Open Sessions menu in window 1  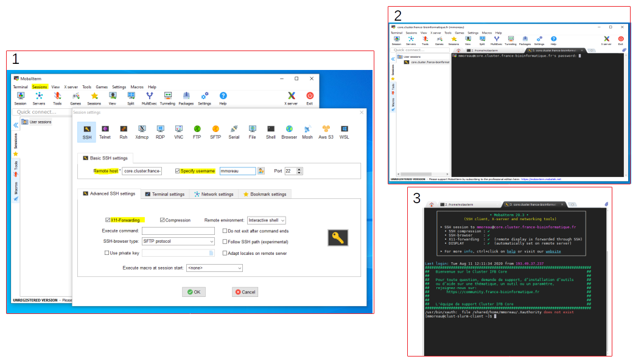click(40, 87)
